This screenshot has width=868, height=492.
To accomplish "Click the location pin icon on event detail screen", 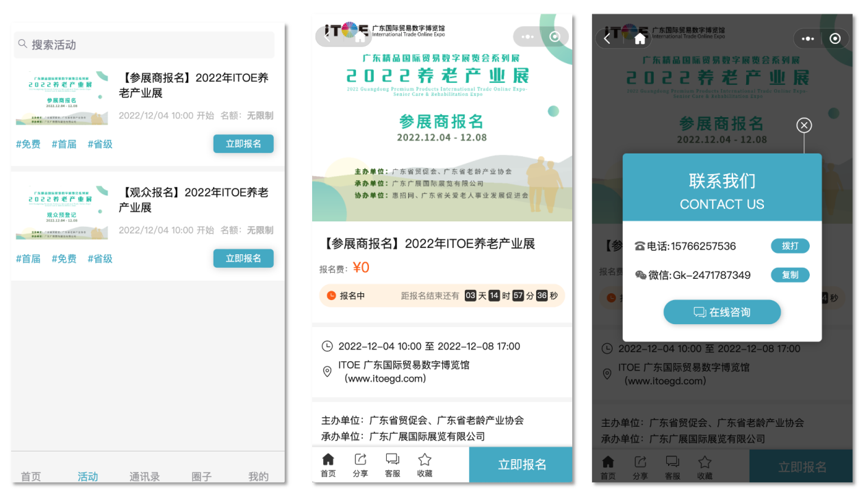I will pos(327,371).
